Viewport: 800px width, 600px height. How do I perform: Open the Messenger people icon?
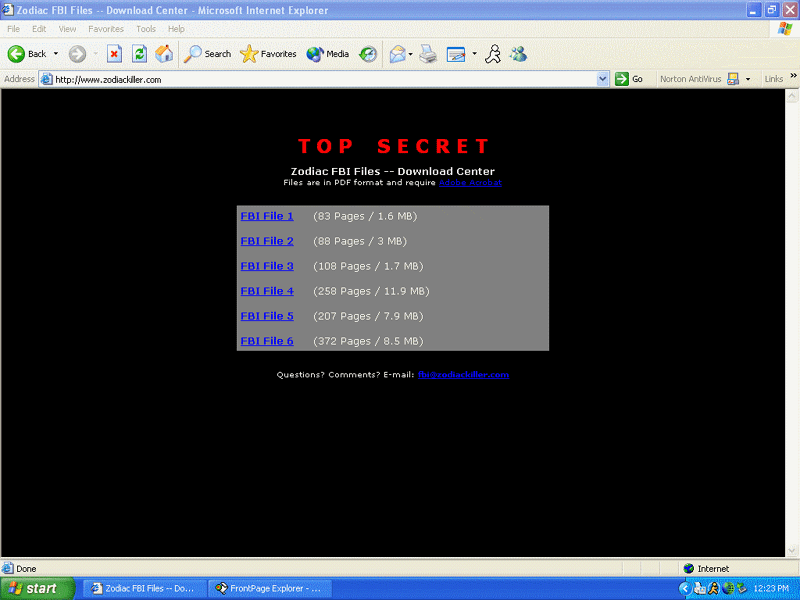[x=518, y=54]
